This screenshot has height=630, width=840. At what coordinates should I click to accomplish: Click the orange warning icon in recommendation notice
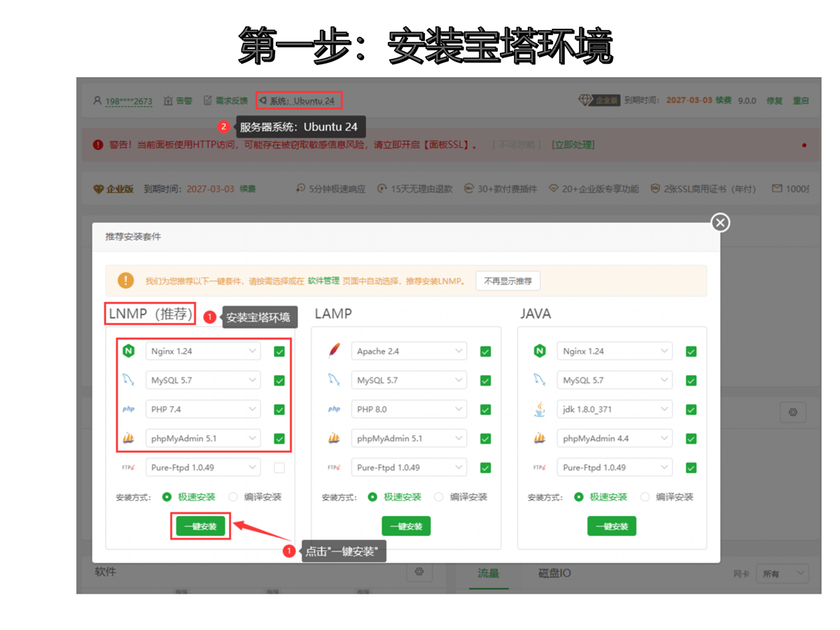tap(125, 281)
